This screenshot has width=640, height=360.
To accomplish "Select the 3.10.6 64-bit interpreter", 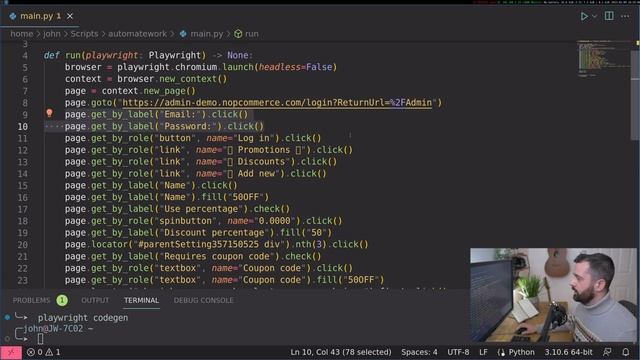I will tap(568, 352).
